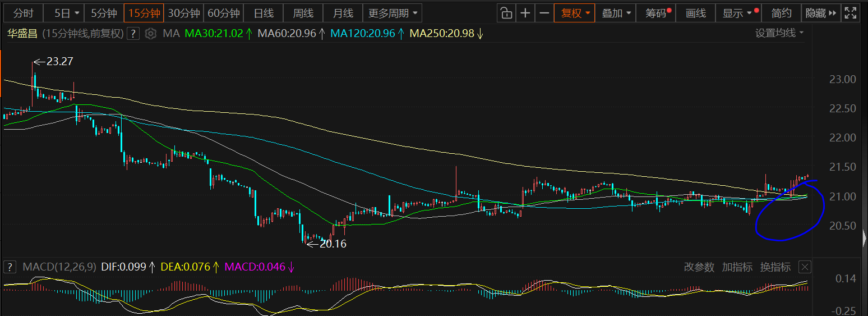The width and height of the screenshot is (868, 316).
Task: Click the 23.00 price axis label
Action: (x=842, y=79)
